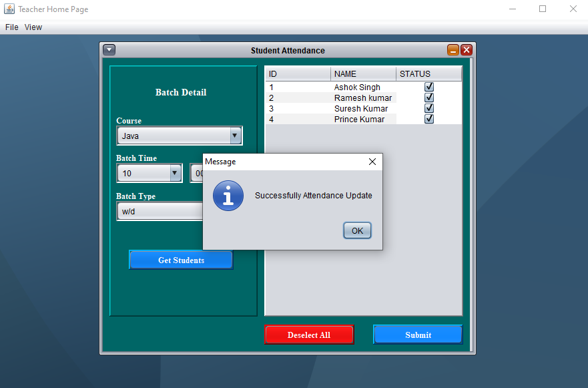The width and height of the screenshot is (588, 388).
Task: Click the arrow icon on the attendance frame title bar
Action: tap(109, 49)
